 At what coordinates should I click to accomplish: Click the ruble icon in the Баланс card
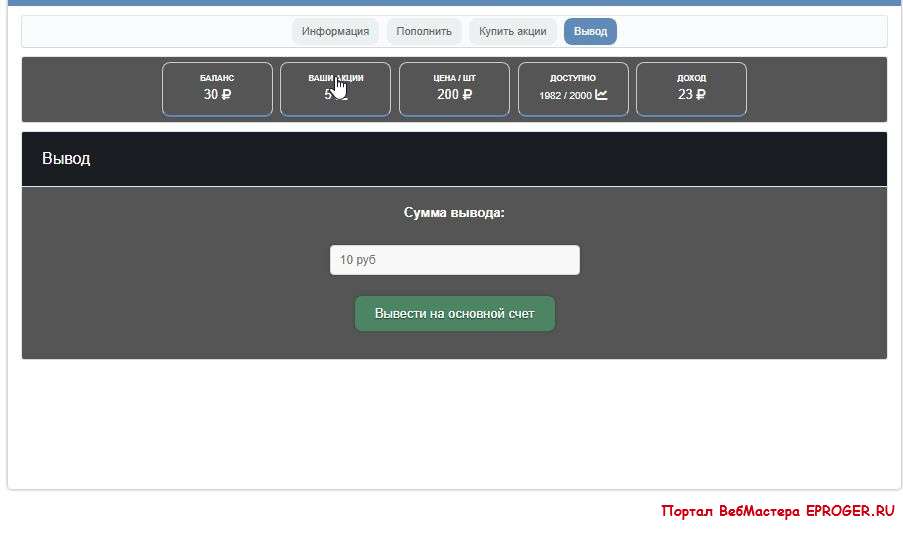coord(226,95)
